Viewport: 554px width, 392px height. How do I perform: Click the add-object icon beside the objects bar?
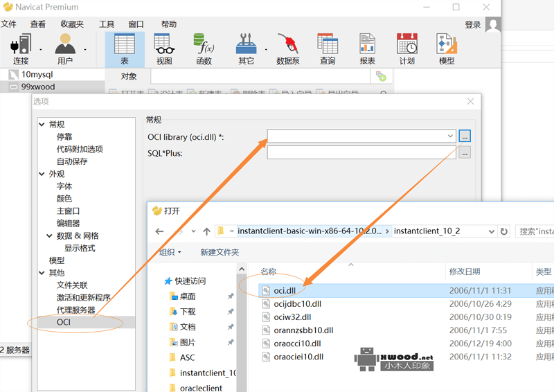pos(381,76)
